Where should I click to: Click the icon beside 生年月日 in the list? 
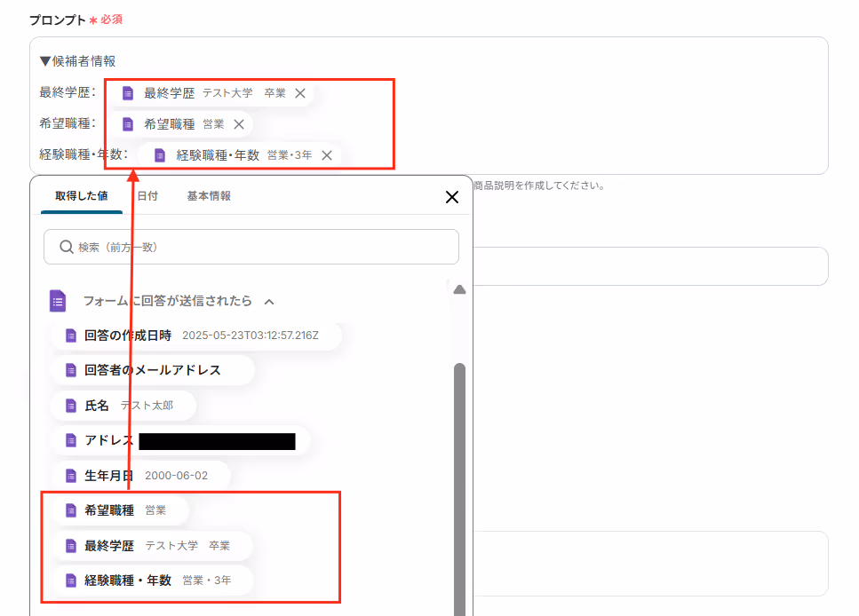click(x=71, y=475)
